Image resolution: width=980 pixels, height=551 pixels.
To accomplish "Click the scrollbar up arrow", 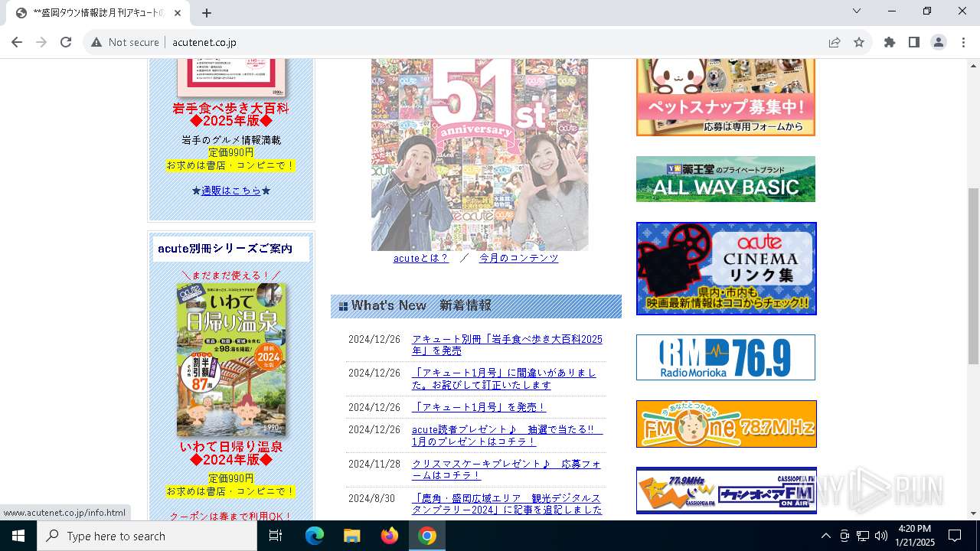I will [x=973, y=65].
